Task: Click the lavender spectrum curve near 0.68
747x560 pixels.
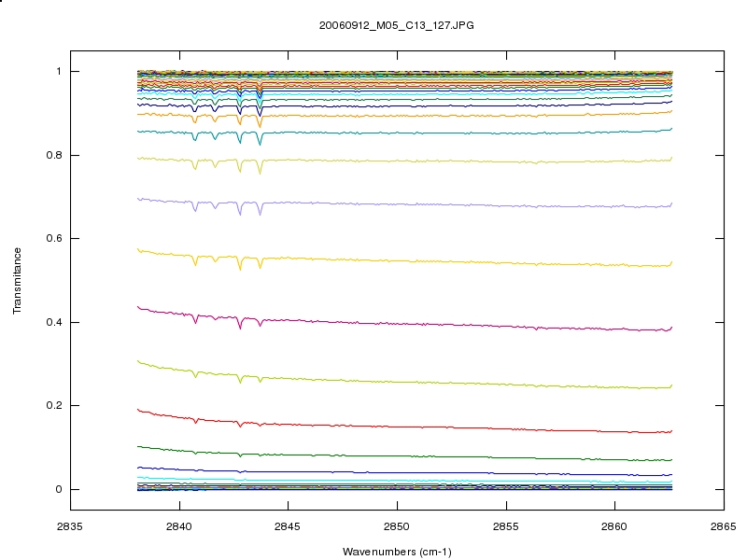Action: click(405, 204)
